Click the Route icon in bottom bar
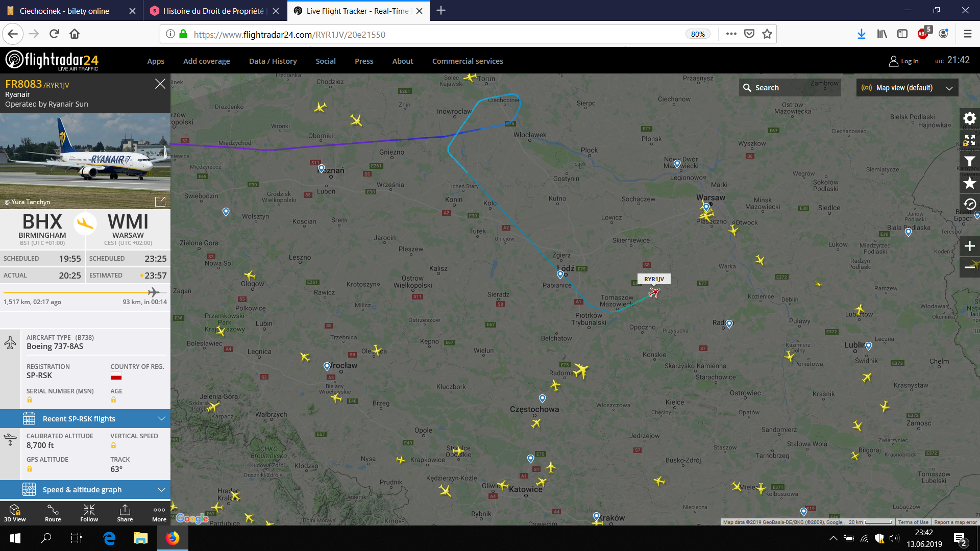Viewport: 980px width, 551px height. pos(53,513)
